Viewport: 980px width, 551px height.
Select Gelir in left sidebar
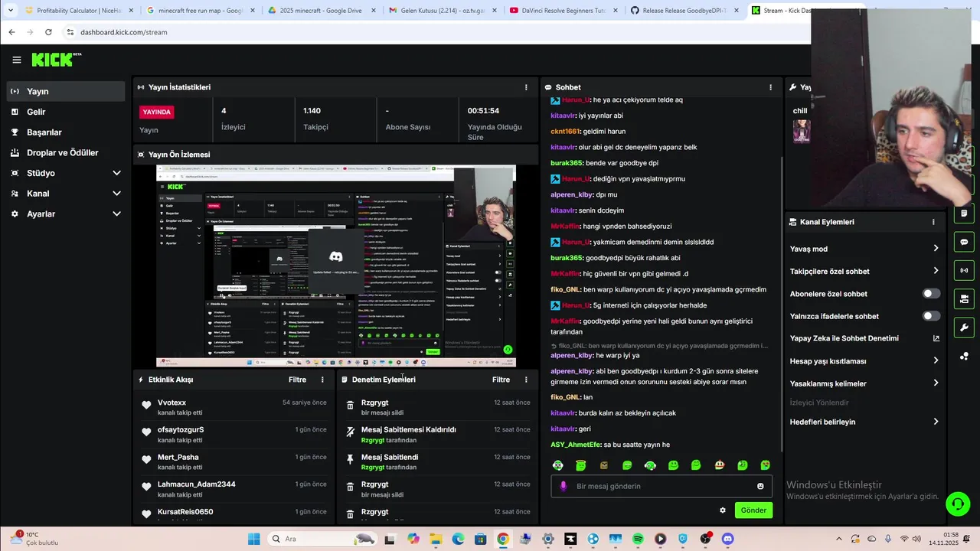coord(66,112)
